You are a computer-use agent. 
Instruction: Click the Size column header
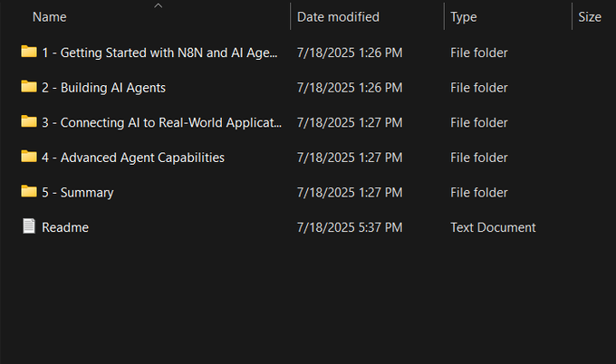pos(589,17)
